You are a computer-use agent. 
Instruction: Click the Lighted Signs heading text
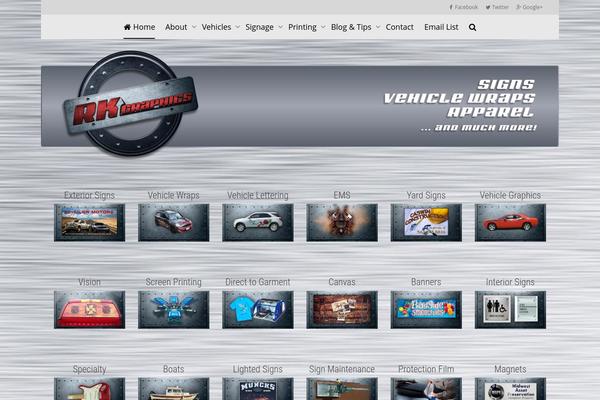(x=258, y=369)
